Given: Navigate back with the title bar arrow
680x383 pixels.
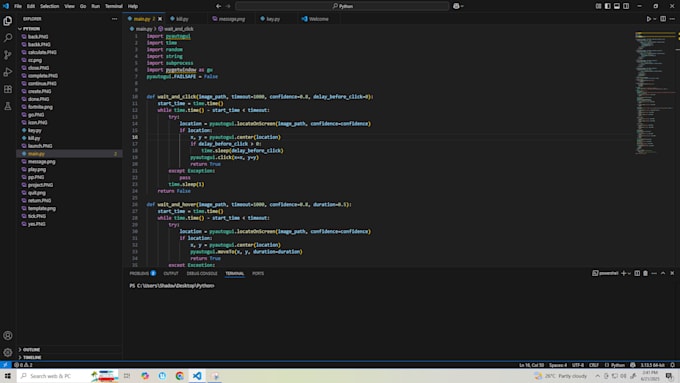Looking at the screenshot, I should tap(218, 6).
